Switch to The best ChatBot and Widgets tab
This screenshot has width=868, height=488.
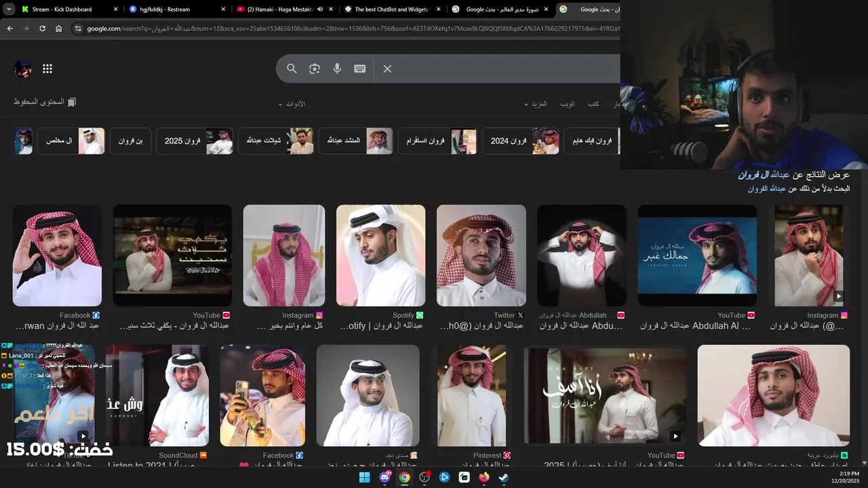click(x=392, y=9)
